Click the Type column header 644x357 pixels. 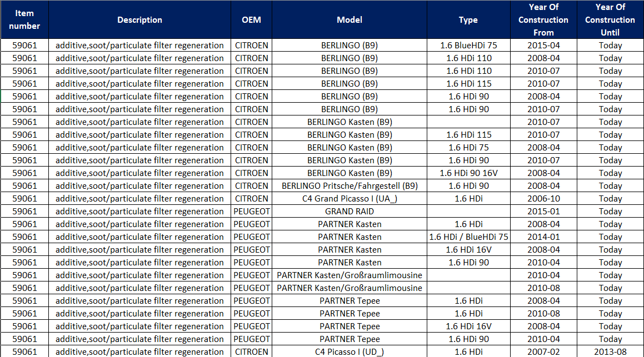click(468, 20)
